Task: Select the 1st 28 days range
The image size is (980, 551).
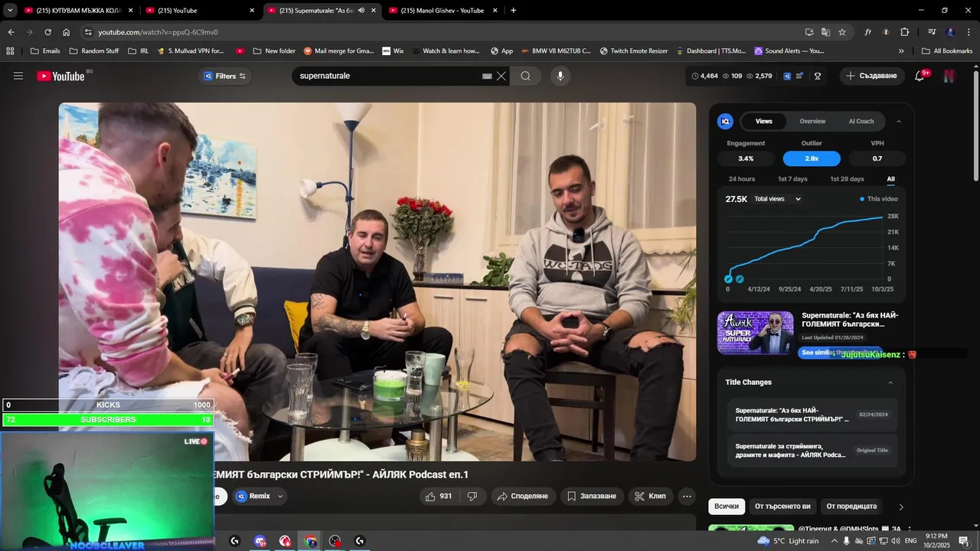Action: 847,179
